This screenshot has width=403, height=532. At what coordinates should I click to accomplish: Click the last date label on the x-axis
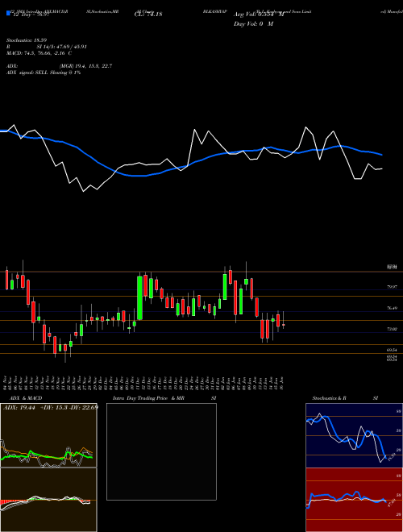[x=282, y=382]
